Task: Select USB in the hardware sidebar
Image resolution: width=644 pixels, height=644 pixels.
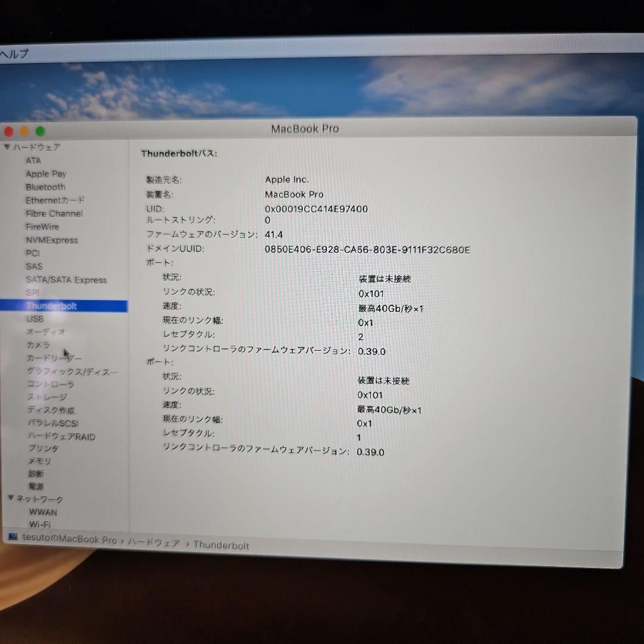Action: 35,318
